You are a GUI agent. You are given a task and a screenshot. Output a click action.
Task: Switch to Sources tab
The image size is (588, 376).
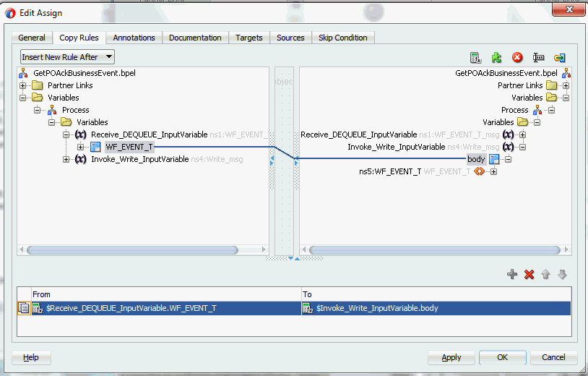(290, 38)
